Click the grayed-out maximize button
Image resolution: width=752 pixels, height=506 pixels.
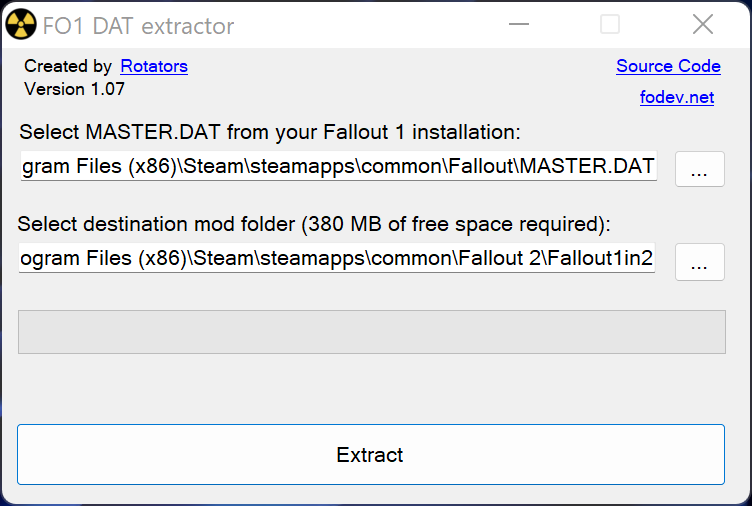point(609,25)
